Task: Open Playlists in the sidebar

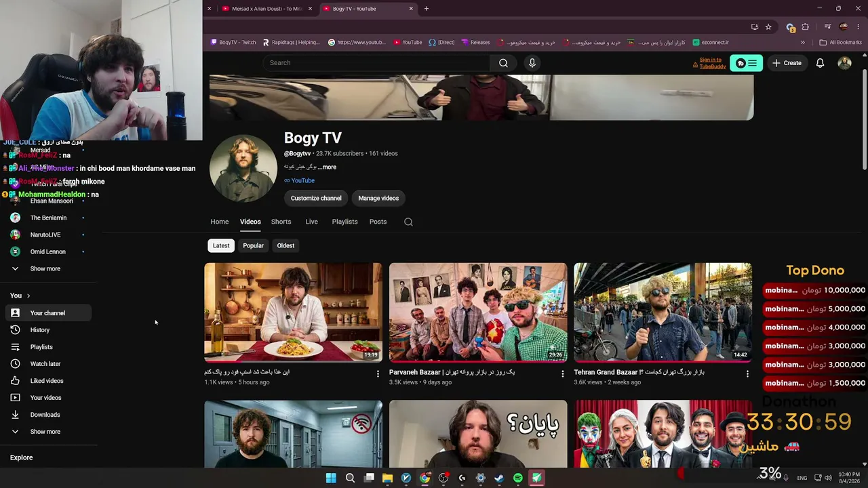Action: pos(48,347)
